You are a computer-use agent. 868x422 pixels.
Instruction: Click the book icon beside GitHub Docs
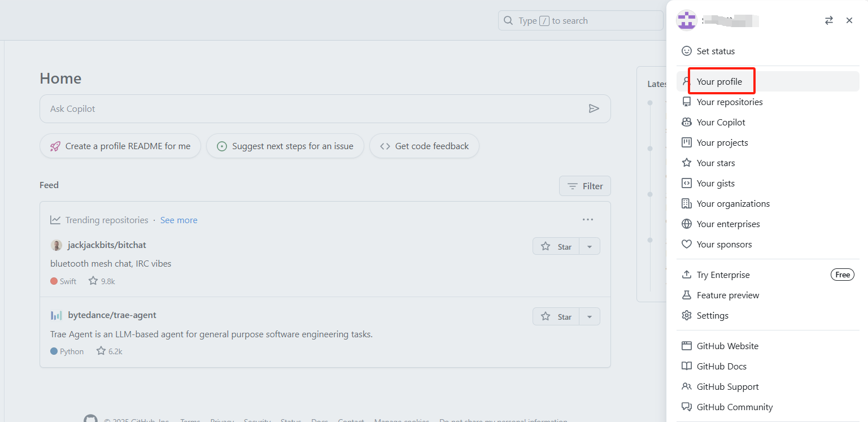point(687,366)
